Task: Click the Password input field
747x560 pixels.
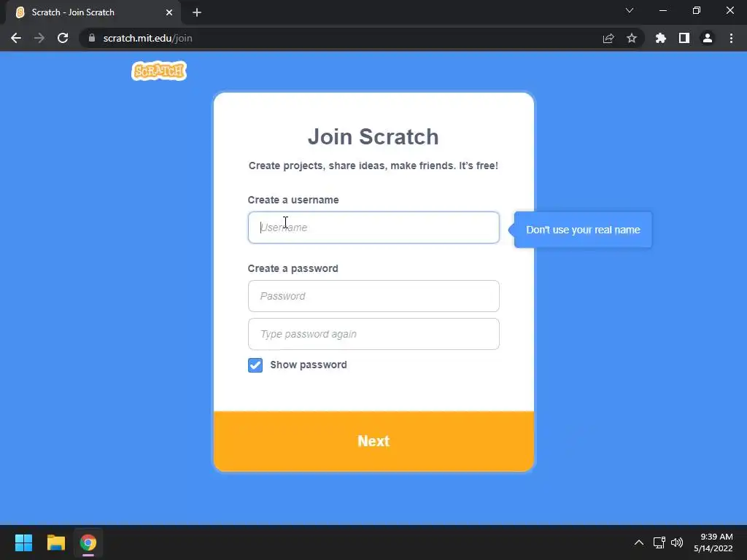Action: point(373,296)
